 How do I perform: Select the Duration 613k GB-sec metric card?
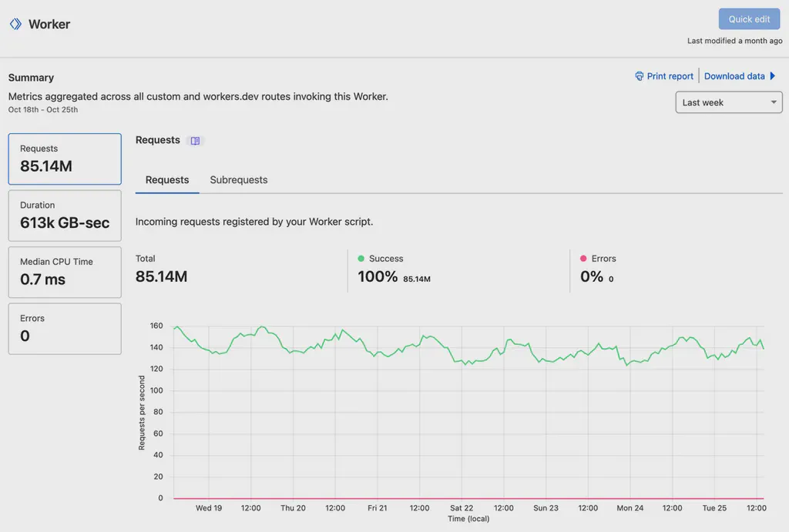64,216
